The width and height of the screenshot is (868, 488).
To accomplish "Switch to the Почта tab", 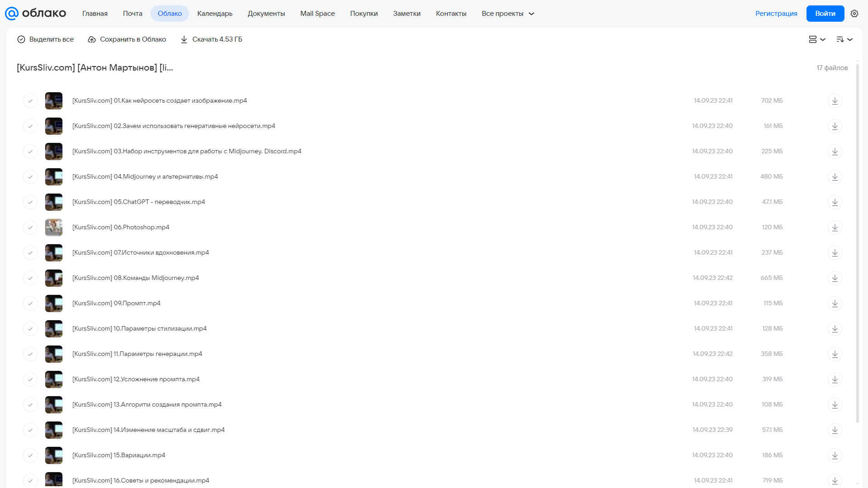I will pyautogui.click(x=133, y=14).
